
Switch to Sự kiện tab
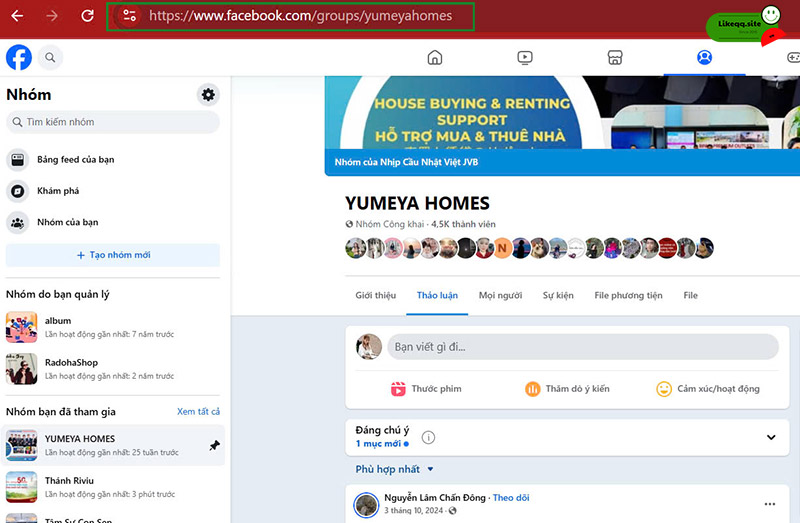click(558, 295)
